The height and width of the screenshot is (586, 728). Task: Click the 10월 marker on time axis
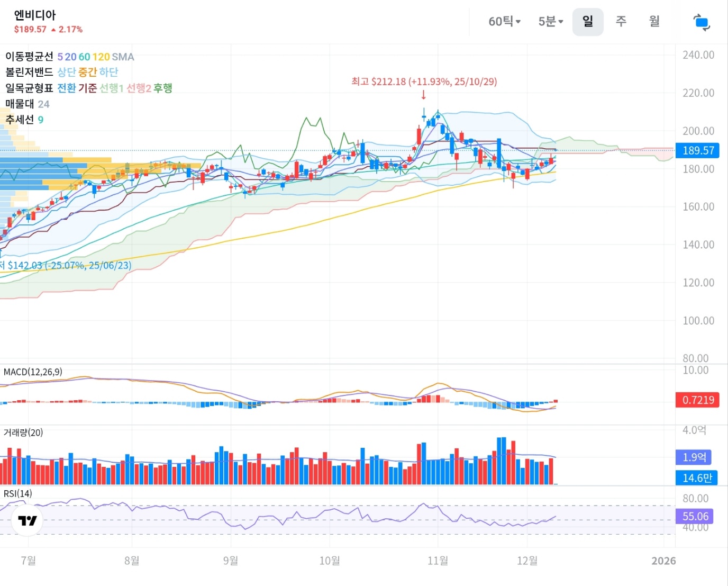(x=329, y=561)
